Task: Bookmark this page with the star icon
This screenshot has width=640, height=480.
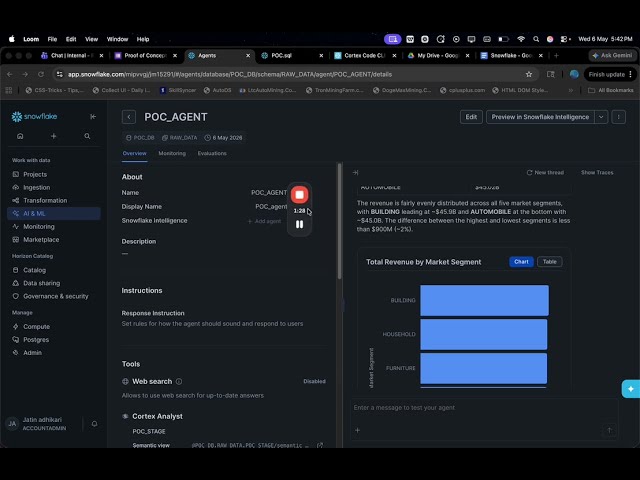Action: [x=529, y=74]
